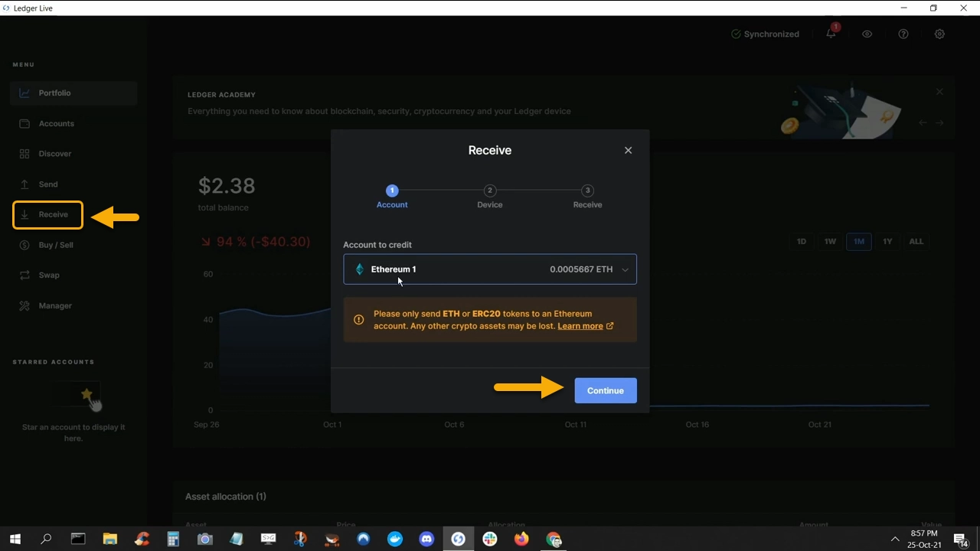The height and width of the screenshot is (551, 980).
Task: Open Docker Desktop from the taskbar
Action: click(x=395, y=539)
